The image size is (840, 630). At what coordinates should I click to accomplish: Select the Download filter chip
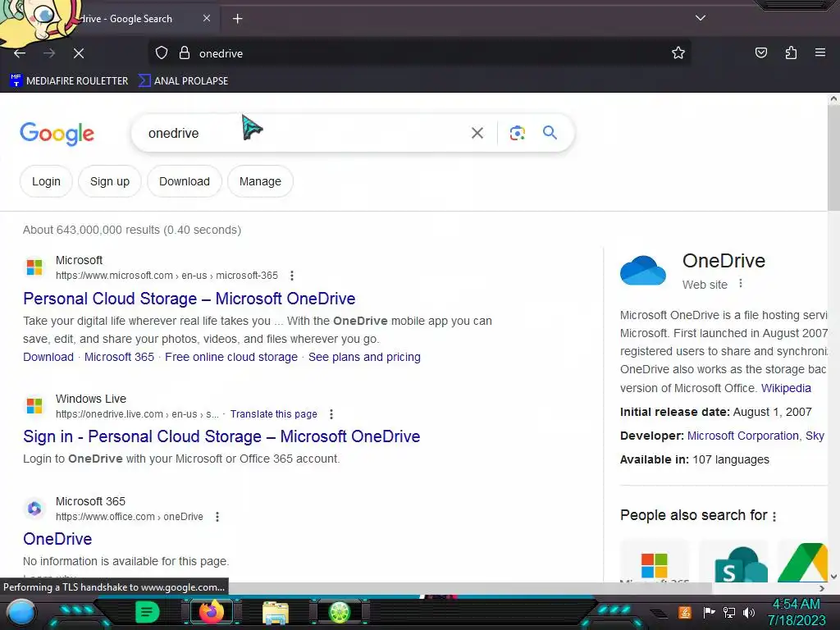pos(185,181)
